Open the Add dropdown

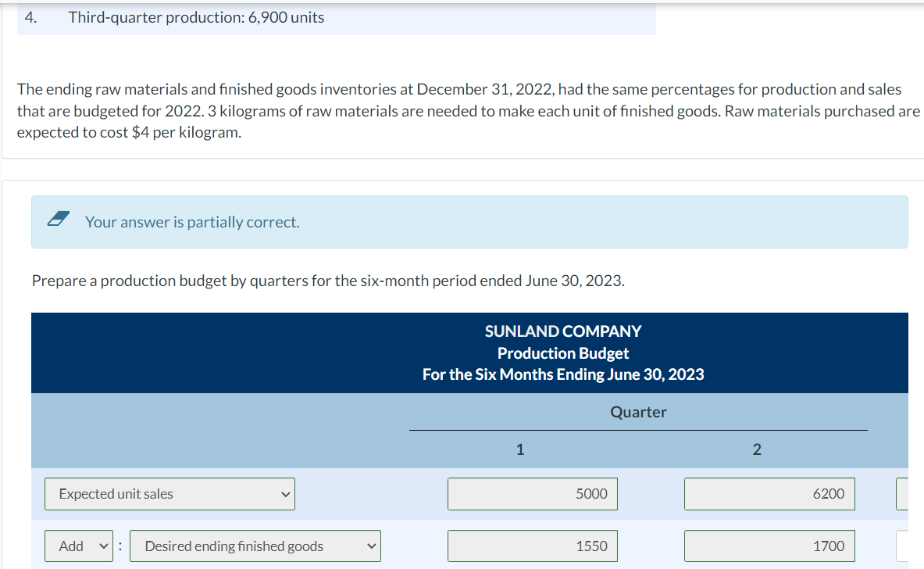(x=78, y=546)
